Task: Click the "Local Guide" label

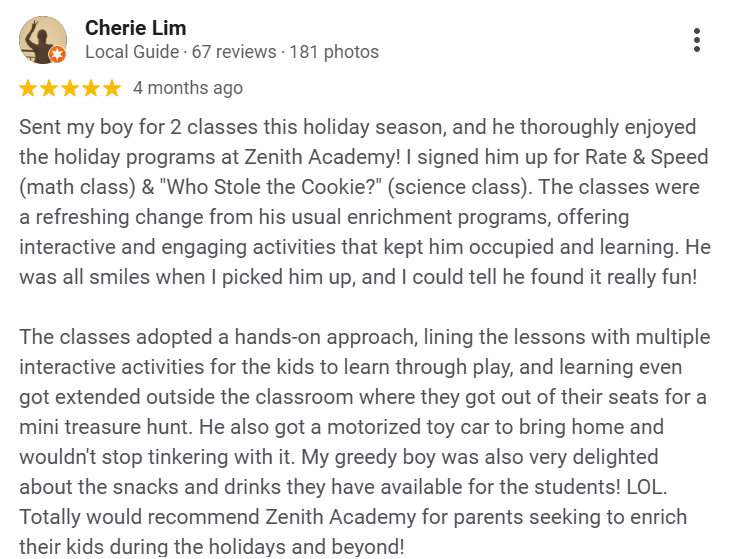Action: [132, 52]
